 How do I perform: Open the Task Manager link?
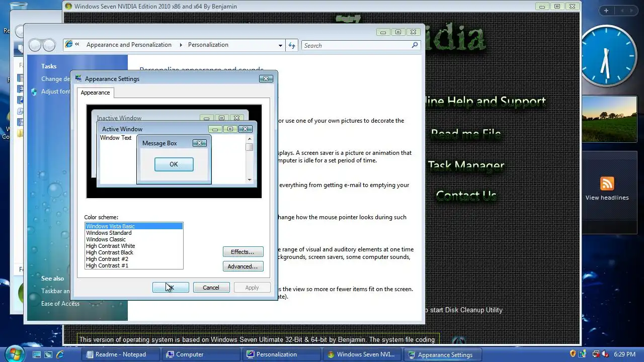point(466,165)
